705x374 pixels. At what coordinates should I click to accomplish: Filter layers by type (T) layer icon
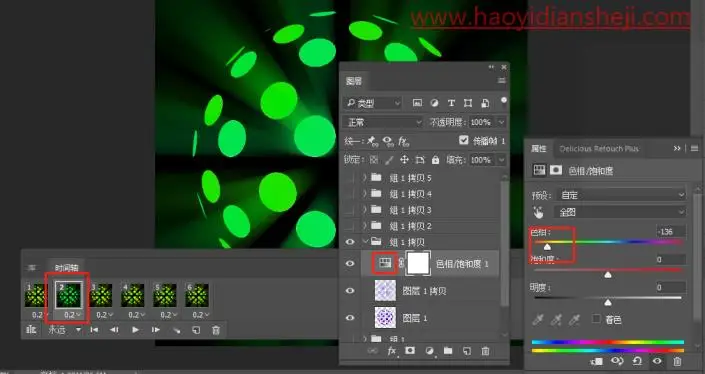click(x=451, y=103)
